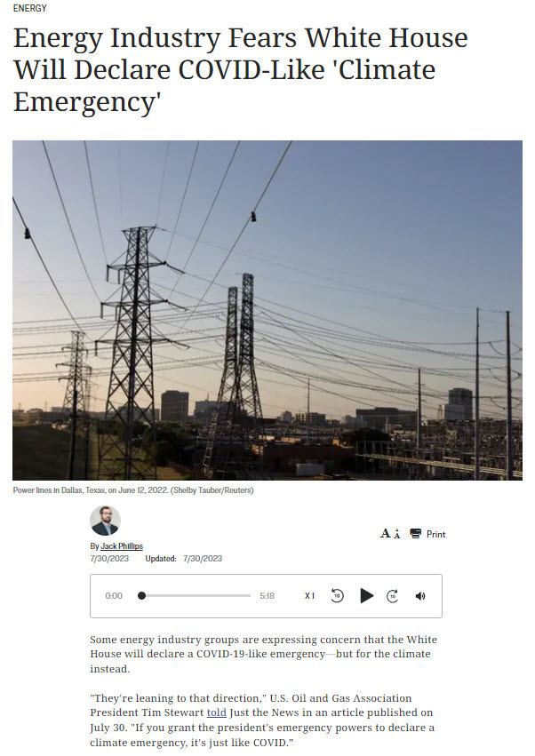Image resolution: width=535 pixels, height=756 pixels.
Task: Click the printer icon
Action: [415, 533]
